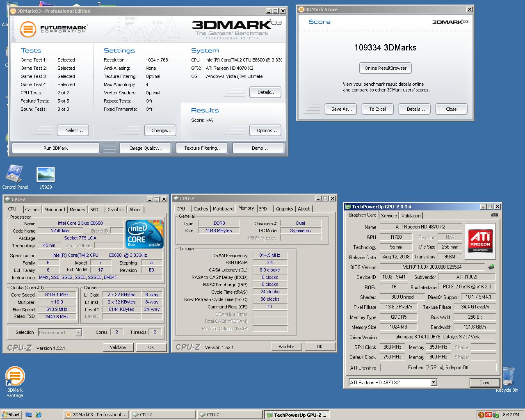Open the Control Panel desktop icon
This screenshot has height=420, width=525.
click(15, 177)
